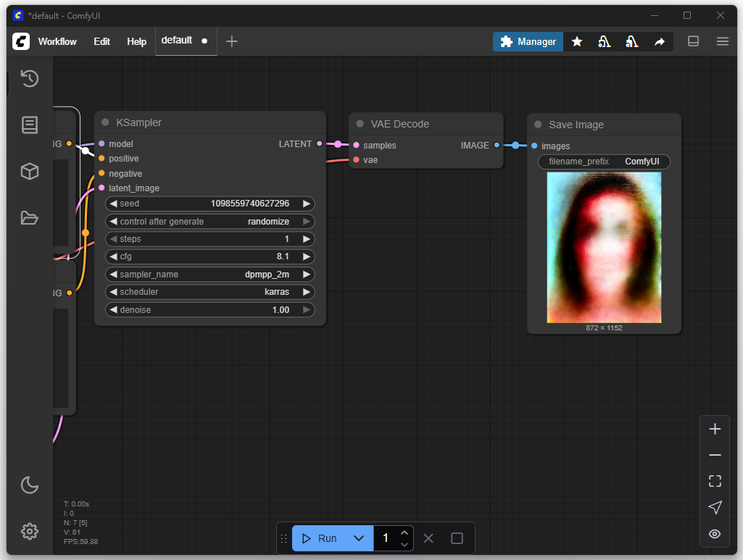Viewport: 743px width, 560px height.
Task: Expand the Run button dropdown arrow
Action: pos(358,538)
